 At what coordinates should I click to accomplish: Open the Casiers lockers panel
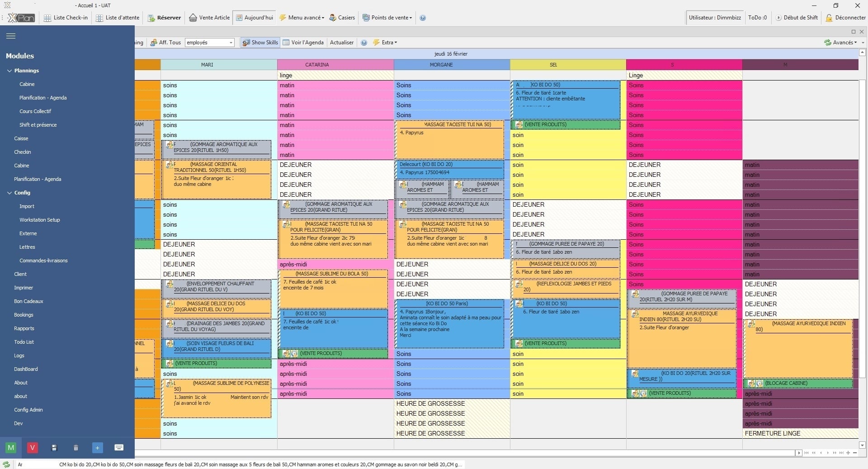[342, 18]
